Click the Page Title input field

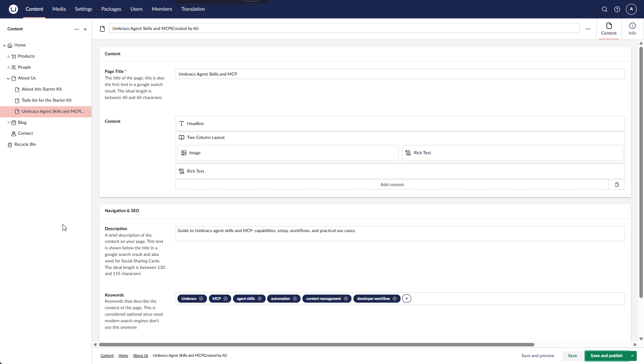[400, 74]
